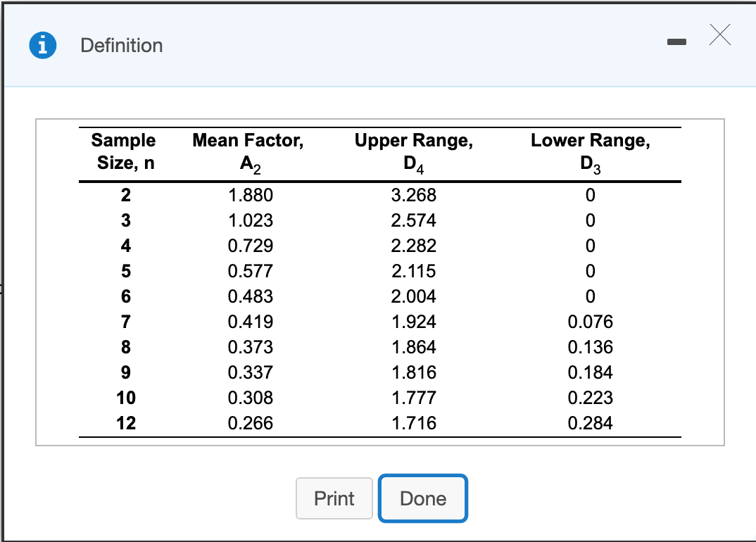Viewport: 756px width, 542px height.
Task: Click the blue information icon
Action: point(43,44)
